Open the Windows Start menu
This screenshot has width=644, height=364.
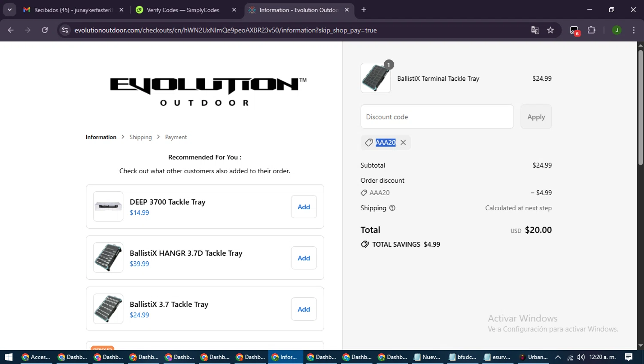[9, 357]
